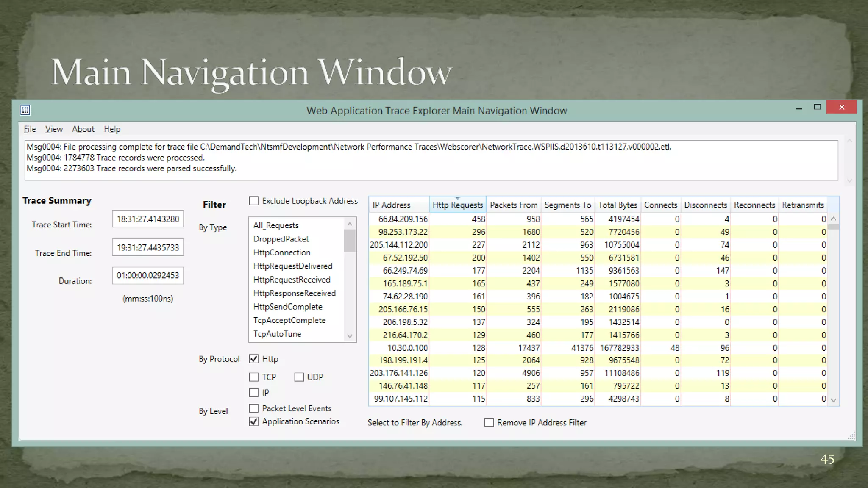Check the UDP protocol checkbox
The height and width of the screenshot is (488, 868).
pyautogui.click(x=299, y=377)
